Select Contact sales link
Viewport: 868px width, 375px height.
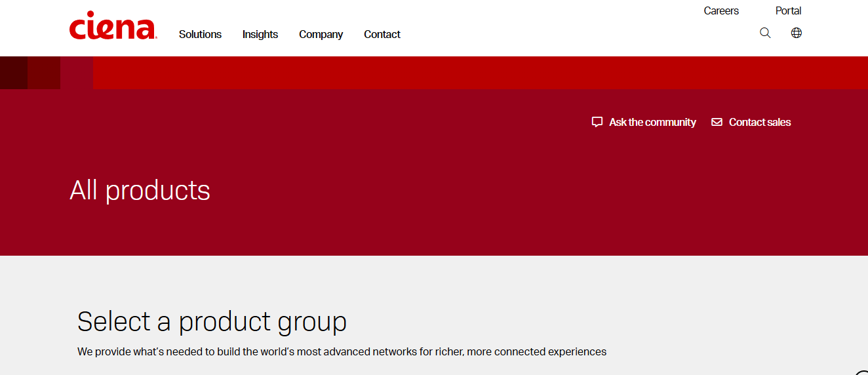[760, 122]
